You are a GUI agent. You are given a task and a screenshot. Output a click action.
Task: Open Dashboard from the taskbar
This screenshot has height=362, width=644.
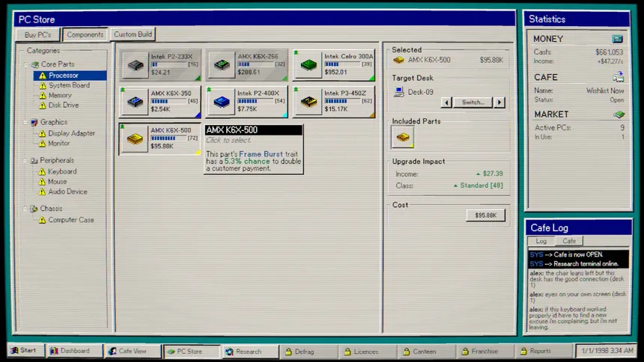click(x=73, y=351)
